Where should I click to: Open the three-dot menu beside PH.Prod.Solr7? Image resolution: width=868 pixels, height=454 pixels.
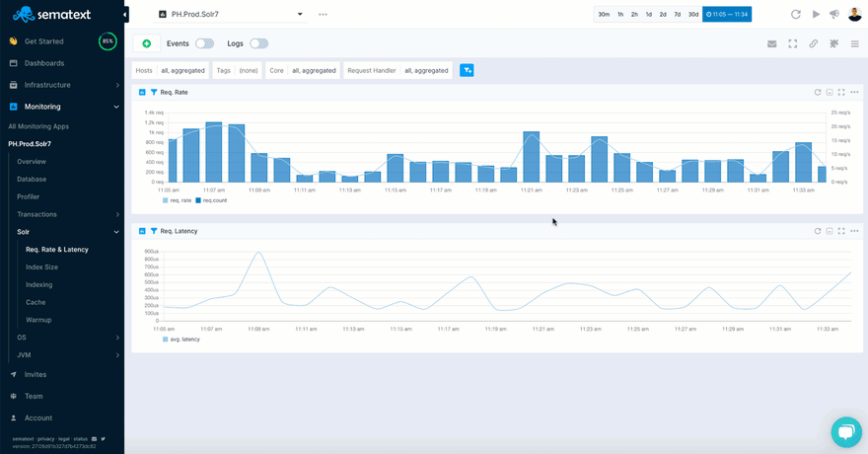click(323, 15)
